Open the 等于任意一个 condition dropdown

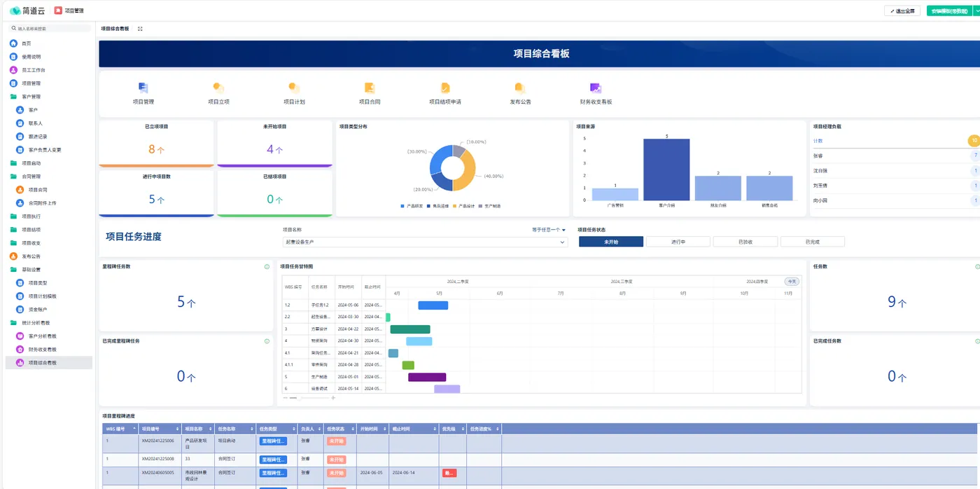(549, 229)
